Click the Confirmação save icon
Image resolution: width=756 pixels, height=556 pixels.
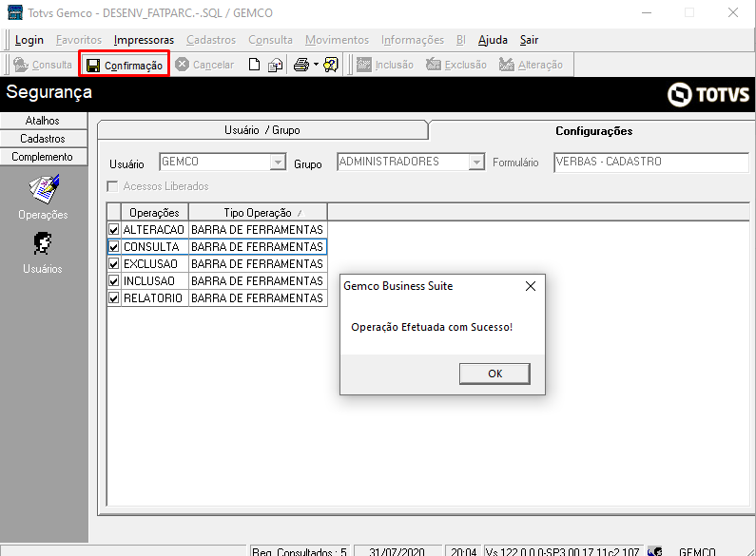[x=93, y=66]
